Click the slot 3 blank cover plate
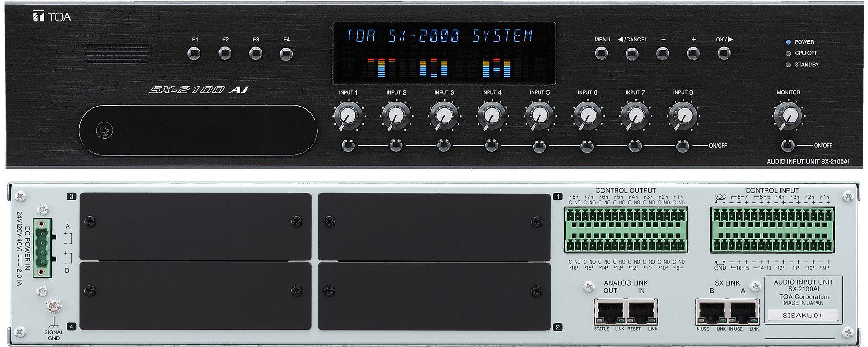This screenshot has height=347, width=868. coord(195,227)
